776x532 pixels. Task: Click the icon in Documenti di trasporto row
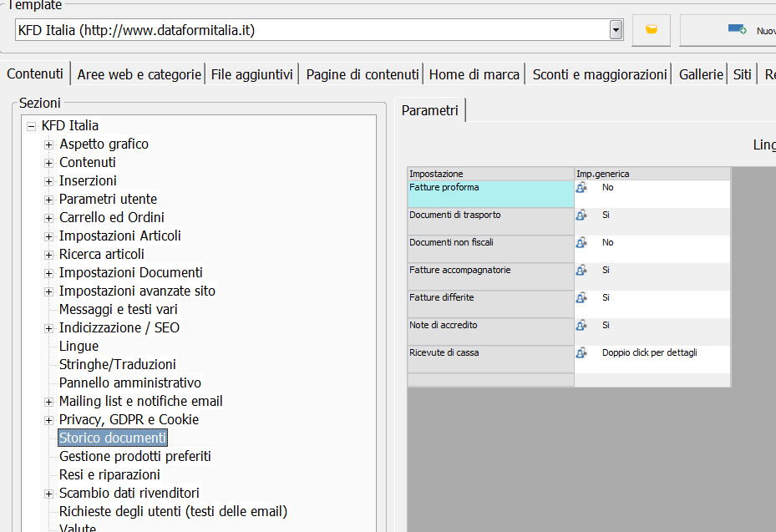[x=581, y=215]
